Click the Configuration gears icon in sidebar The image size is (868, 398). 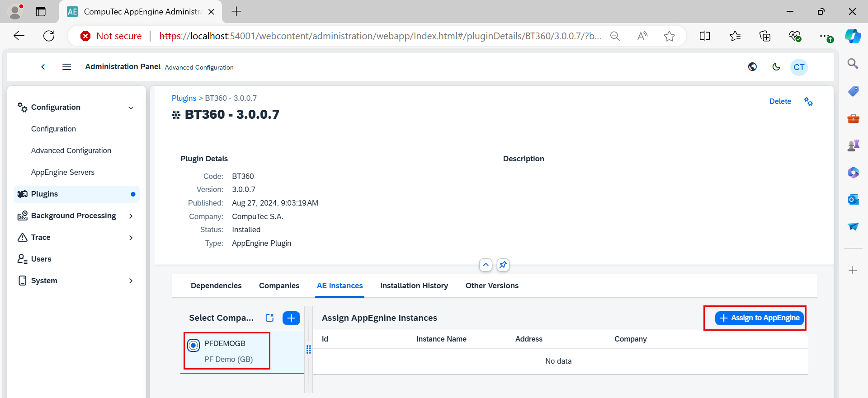point(22,107)
